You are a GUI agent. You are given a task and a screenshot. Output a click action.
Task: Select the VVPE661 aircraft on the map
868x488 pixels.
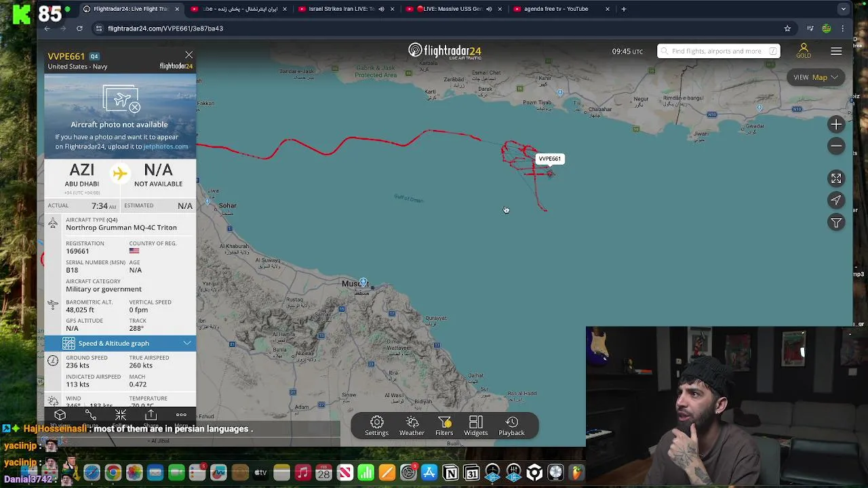coord(550,174)
